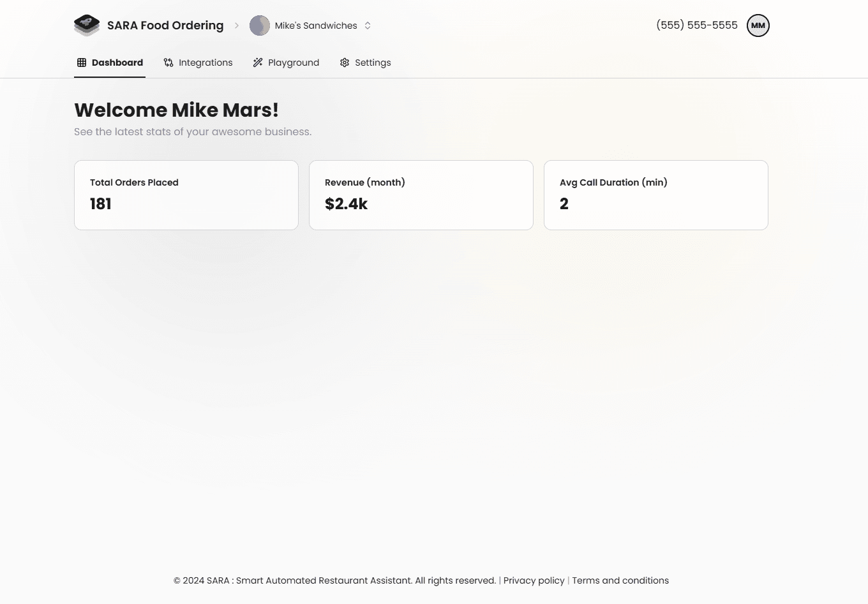Switch to the Playground tab
Image resolution: width=868 pixels, height=604 pixels.
[294, 63]
